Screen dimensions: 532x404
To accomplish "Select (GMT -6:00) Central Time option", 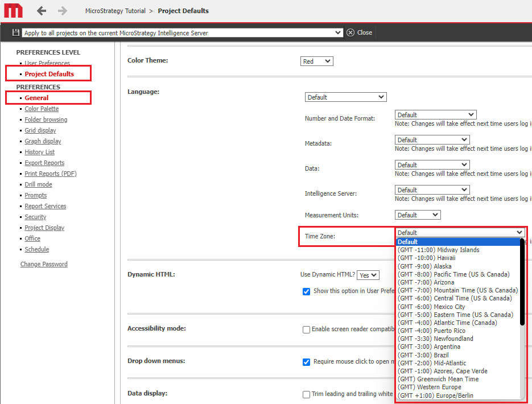I will (458, 299).
